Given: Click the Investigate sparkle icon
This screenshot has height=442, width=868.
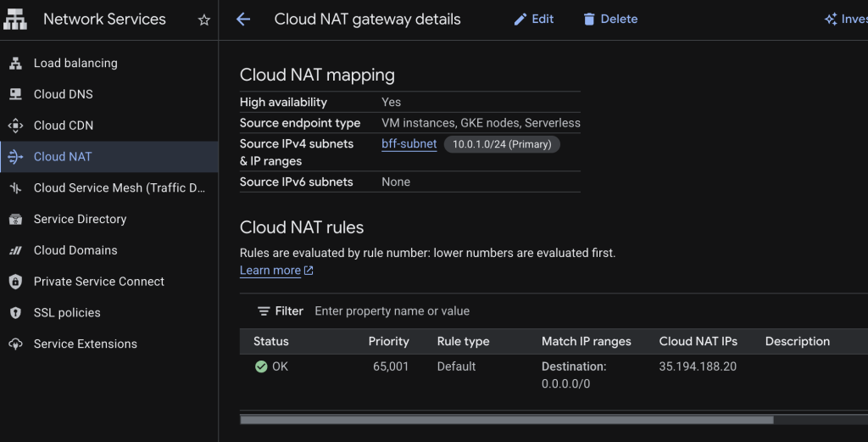Looking at the screenshot, I should tap(831, 20).
